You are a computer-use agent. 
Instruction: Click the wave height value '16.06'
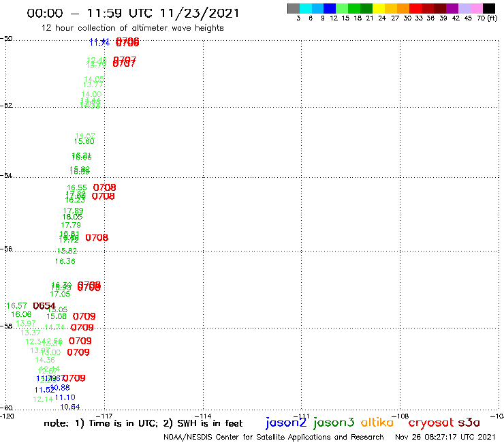pyautogui.click(x=21, y=314)
